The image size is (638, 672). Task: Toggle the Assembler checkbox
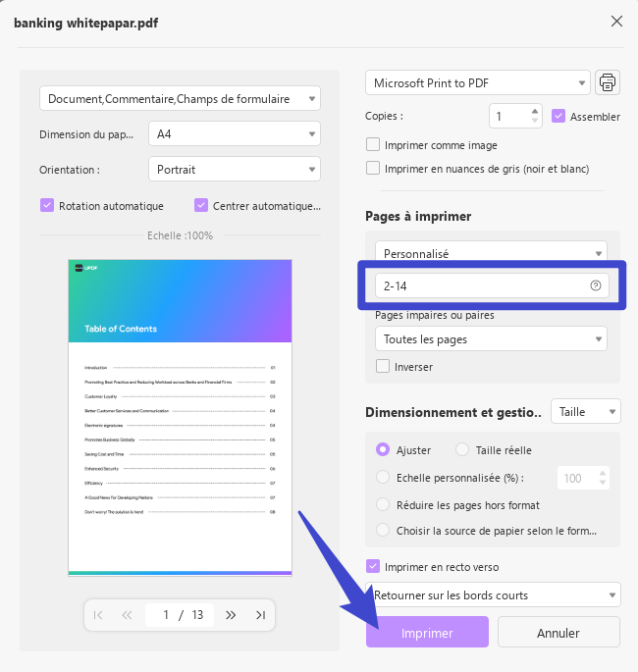pyautogui.click(x=559, y=116)
